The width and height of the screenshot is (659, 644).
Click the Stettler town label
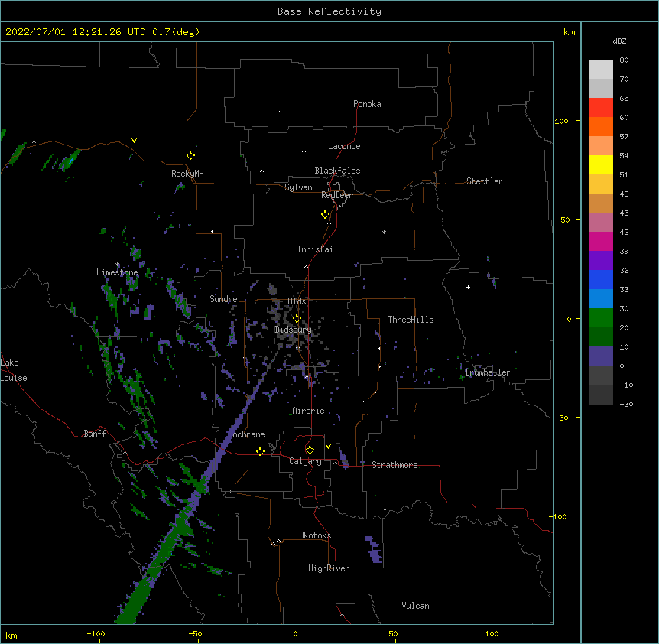pyautogui.click(x=485, y=181)
